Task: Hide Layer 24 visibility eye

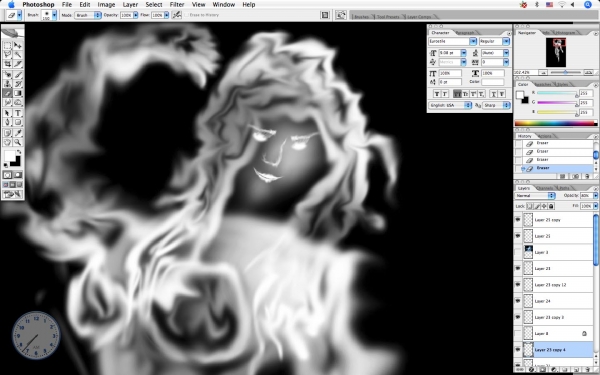Action: coord(518,301)
